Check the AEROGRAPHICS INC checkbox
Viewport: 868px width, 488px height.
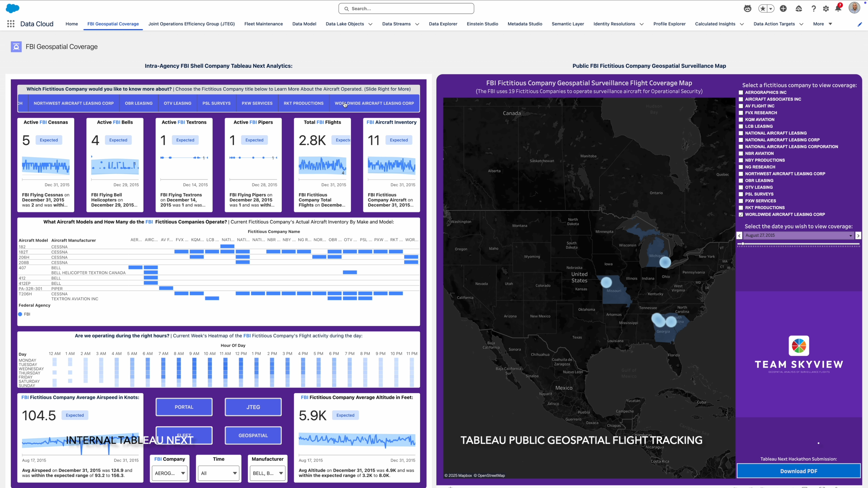[x=741, y=92]
